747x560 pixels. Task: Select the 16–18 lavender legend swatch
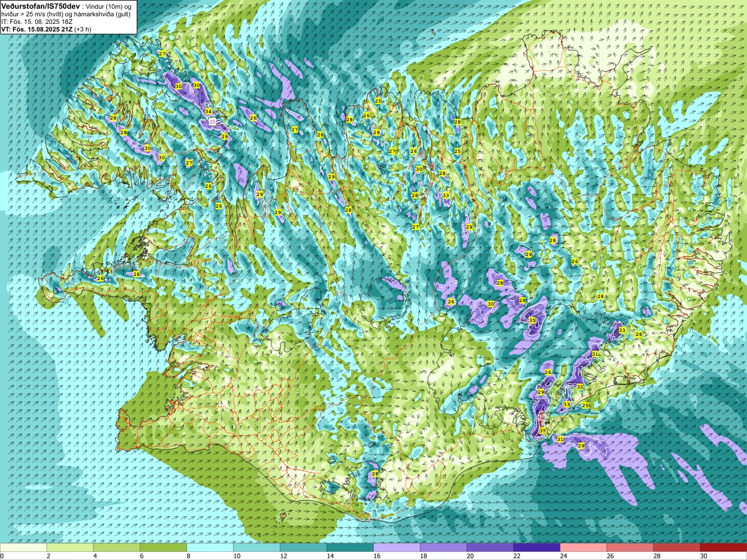point(397,548)
